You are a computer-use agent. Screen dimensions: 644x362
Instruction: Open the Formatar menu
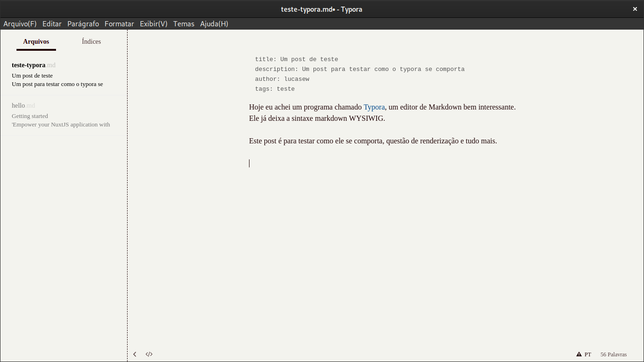click(x=119, y=24)
